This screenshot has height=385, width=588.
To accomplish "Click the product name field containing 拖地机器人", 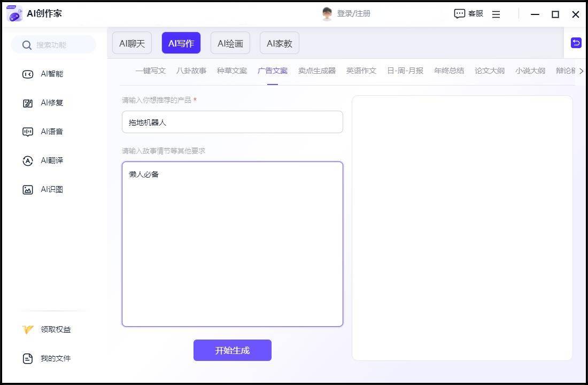I will point(233,122).
